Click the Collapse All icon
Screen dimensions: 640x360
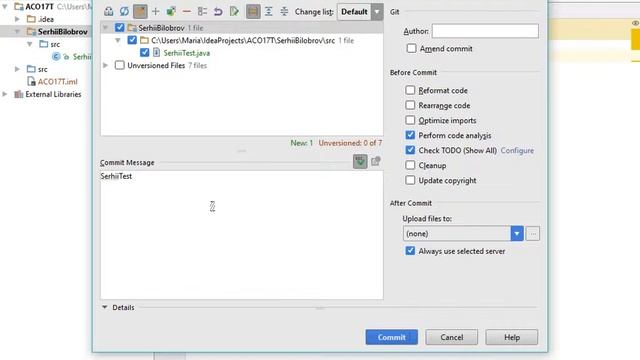[x=284, y=11]
